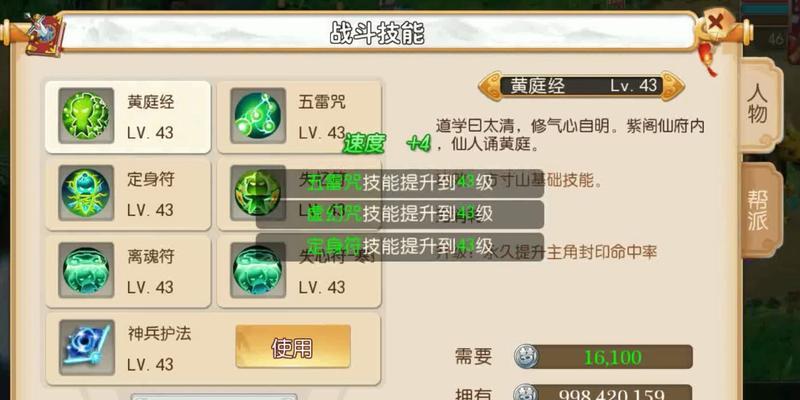
Task: Select the 离魂符 skill icon
Action: tap(86, 270)
